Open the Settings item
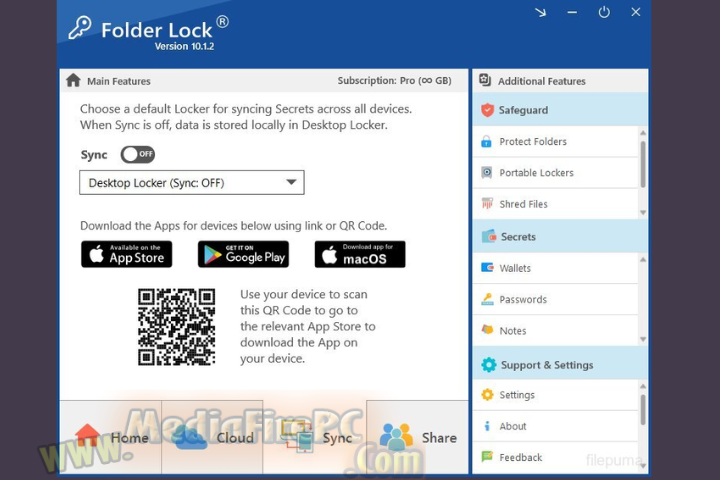The height and width of the screenshot is (480, 720). click(x=556, y=395)
